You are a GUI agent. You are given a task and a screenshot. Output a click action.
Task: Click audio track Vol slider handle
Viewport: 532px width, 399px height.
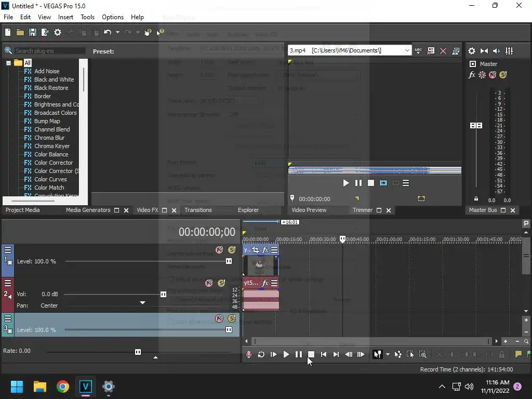point(163,294)
